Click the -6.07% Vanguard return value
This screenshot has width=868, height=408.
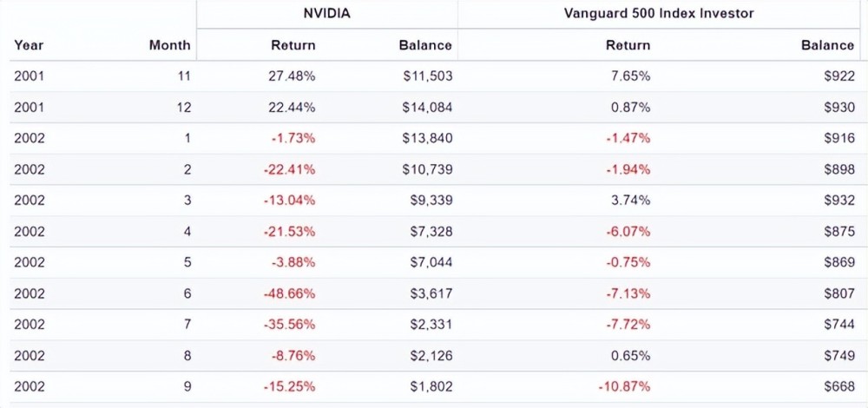click(628, 232)
